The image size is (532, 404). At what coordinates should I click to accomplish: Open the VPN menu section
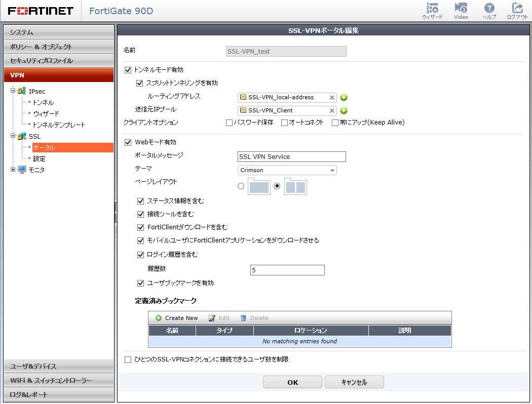(x=59, y=75)
